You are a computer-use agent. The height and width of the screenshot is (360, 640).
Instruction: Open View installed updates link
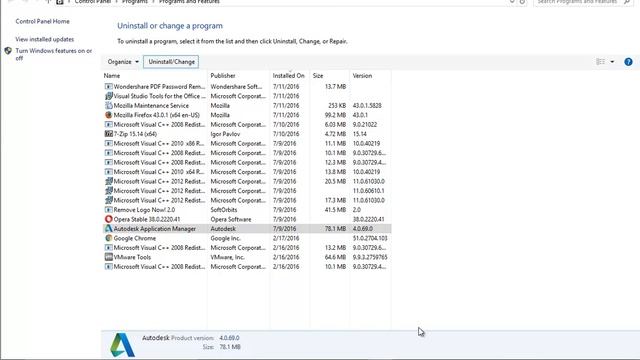(x=44, y=39)
